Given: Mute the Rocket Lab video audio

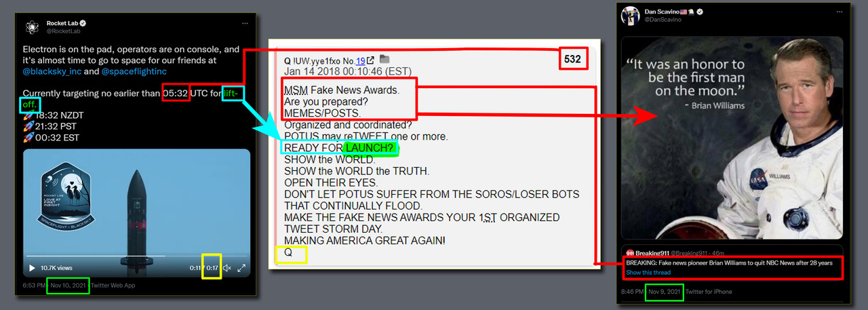Looking at the screenshot, I should (227, 268).
